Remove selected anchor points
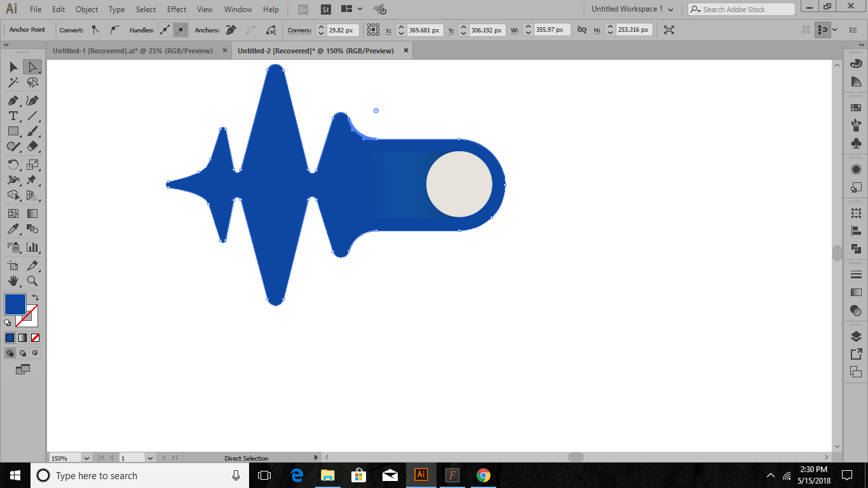Image resolution: width=868 pixels, height=488 pixels. tap(231, 29)
